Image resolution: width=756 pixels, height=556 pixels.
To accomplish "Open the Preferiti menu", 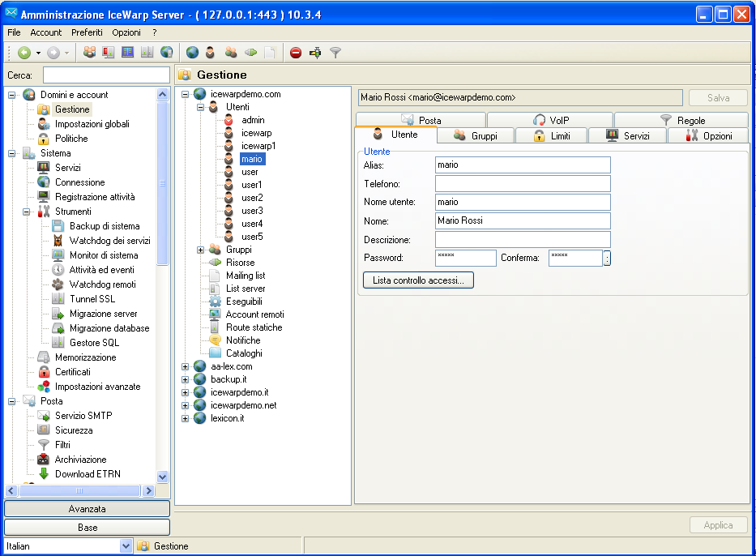I will click(x=87, y=32).
